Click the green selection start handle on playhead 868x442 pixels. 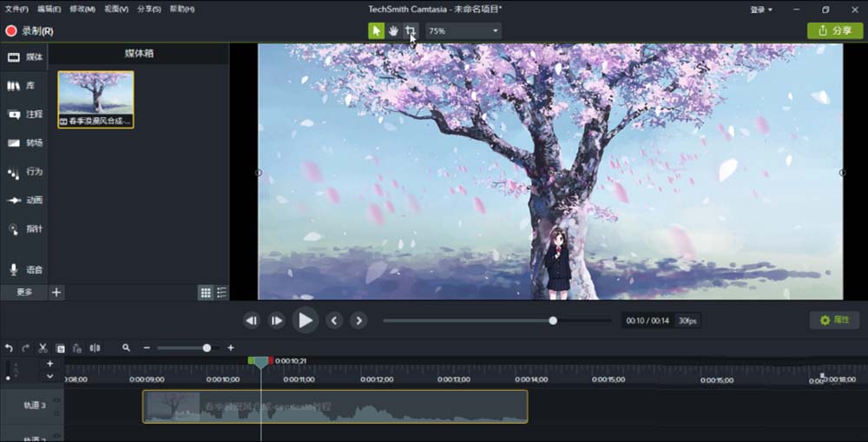pos(251,360)
